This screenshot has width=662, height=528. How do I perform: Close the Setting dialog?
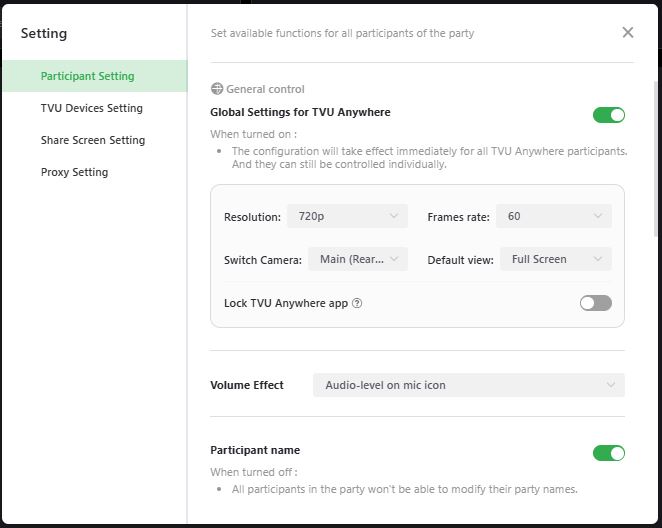click(627, 32)
